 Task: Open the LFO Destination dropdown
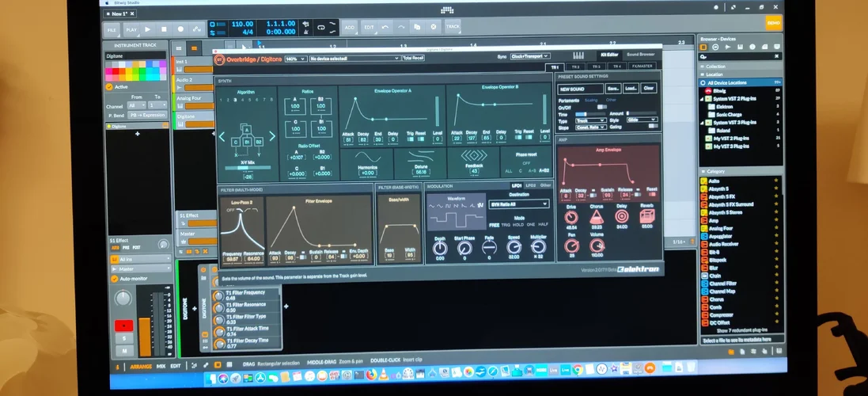coord(519,204)
